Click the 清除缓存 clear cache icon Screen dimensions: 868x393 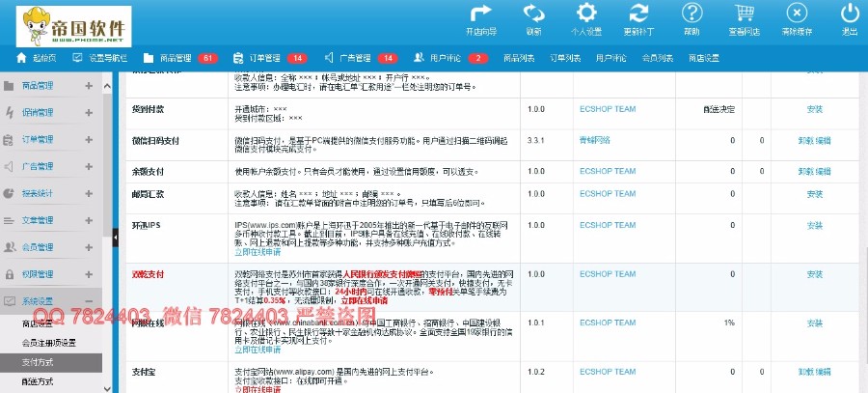[797, 14]
